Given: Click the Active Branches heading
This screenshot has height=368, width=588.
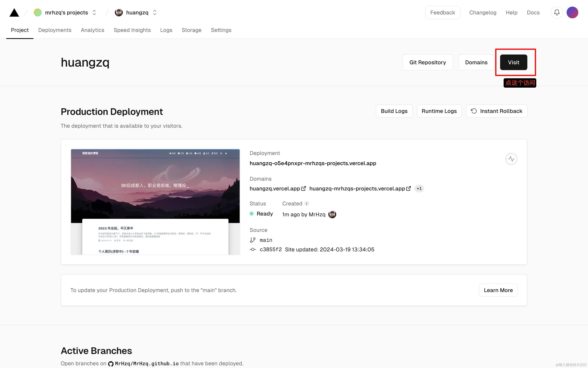Looking at the screenshot, I should coord(96,351).
